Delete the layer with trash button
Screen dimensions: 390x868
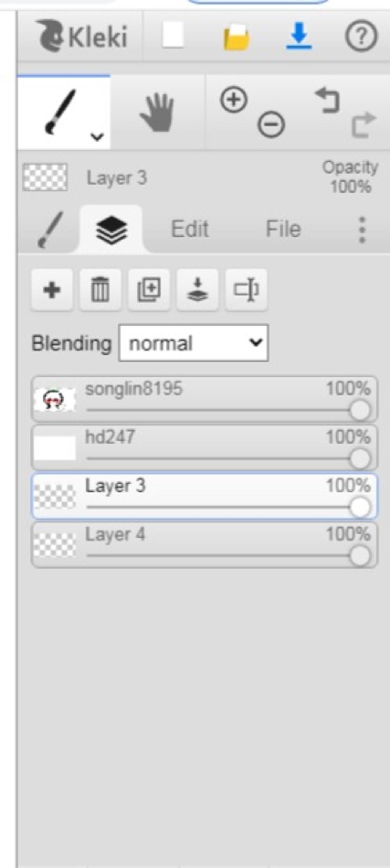click(100, 290)
